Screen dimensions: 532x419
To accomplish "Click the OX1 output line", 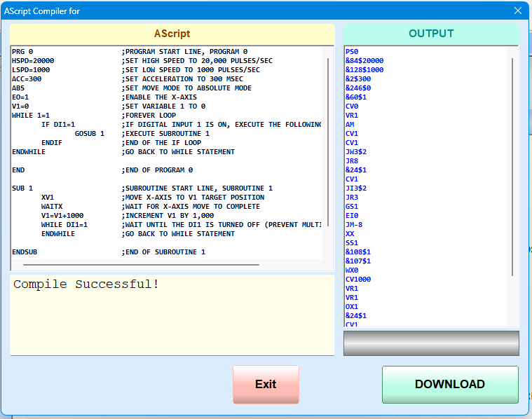I will pyautogui.click(x=352, y=307).
